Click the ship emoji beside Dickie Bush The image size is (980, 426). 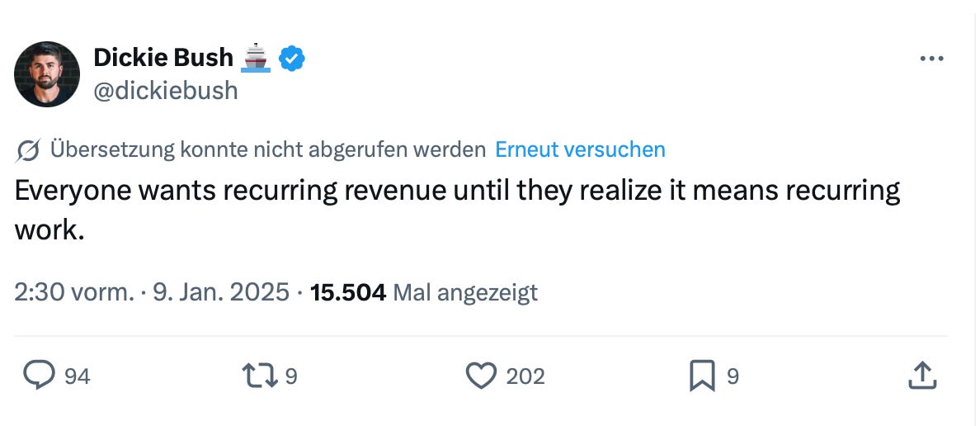click(255, 58)
